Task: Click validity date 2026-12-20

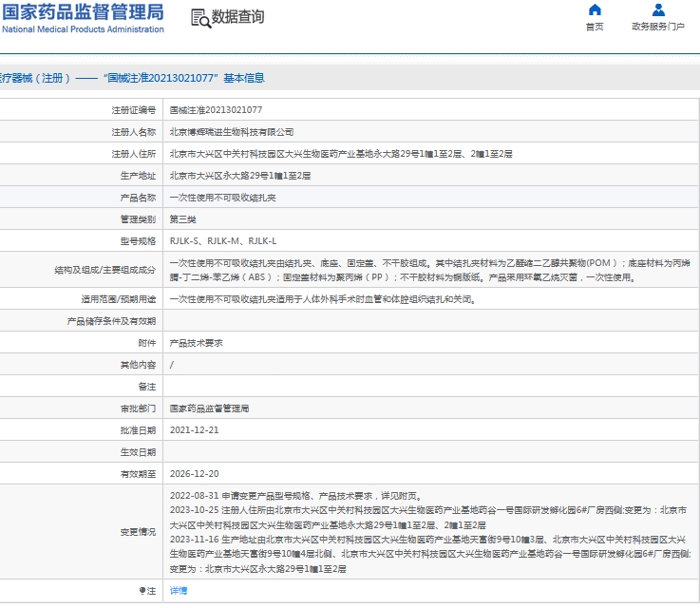Action: (x=194, y=474)
